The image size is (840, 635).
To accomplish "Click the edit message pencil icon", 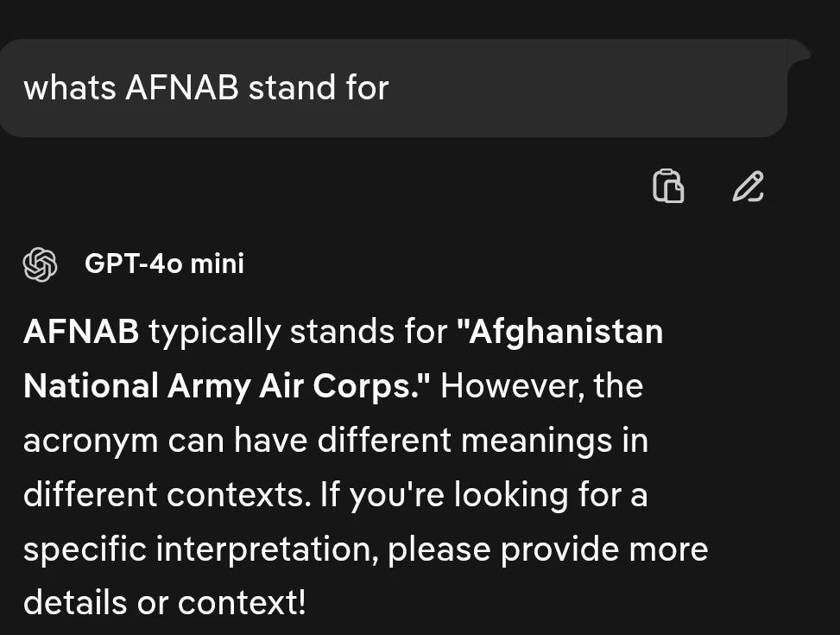I will (x=748, y=186).
